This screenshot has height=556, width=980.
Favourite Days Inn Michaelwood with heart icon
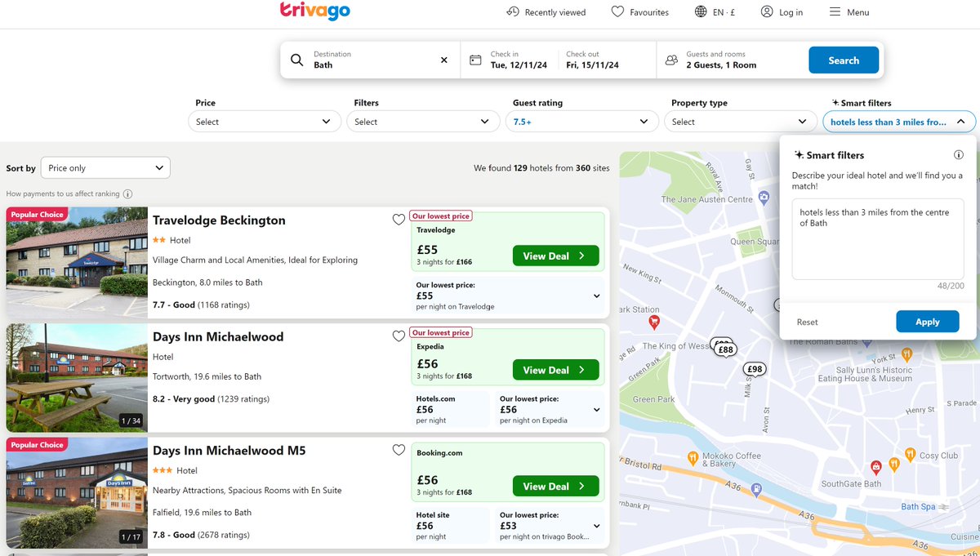click(x=399, y=336)
